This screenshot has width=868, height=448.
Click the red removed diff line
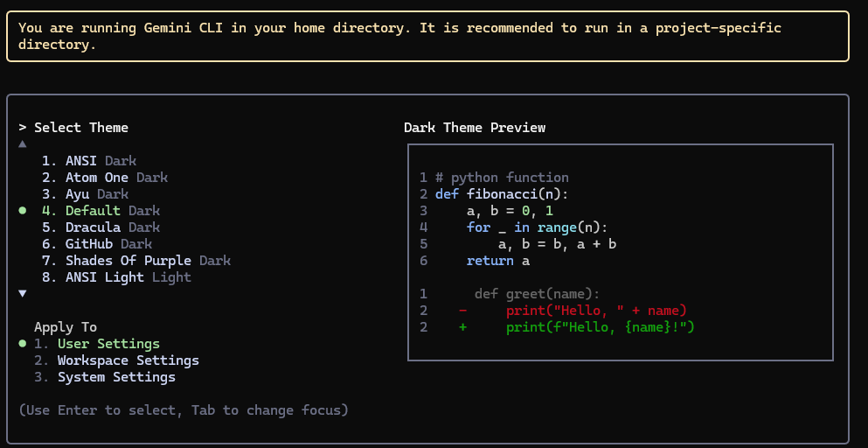(553, 311)
